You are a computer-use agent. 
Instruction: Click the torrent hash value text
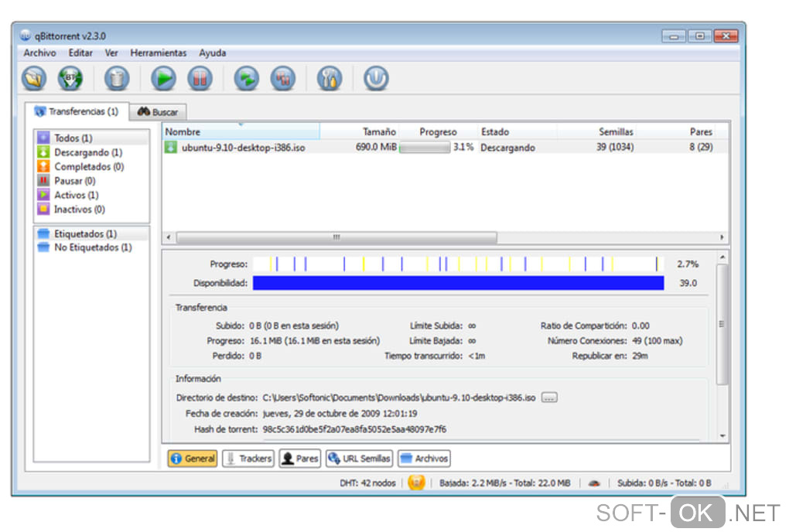click(354, 429)
